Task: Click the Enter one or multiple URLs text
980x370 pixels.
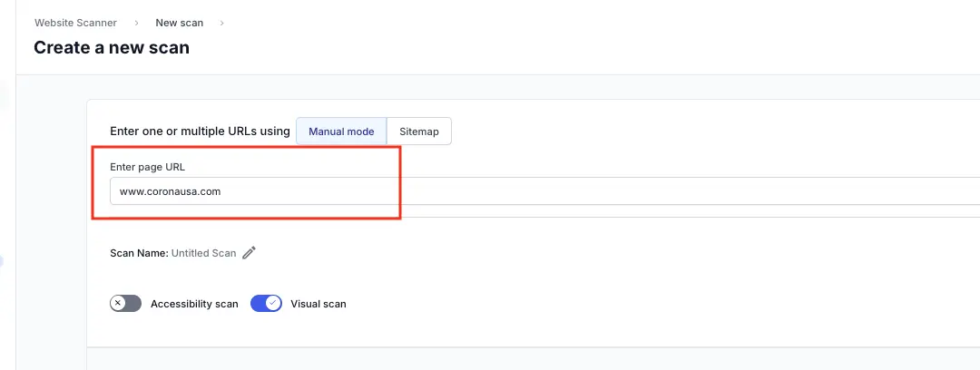Action: tap(200, 131)
